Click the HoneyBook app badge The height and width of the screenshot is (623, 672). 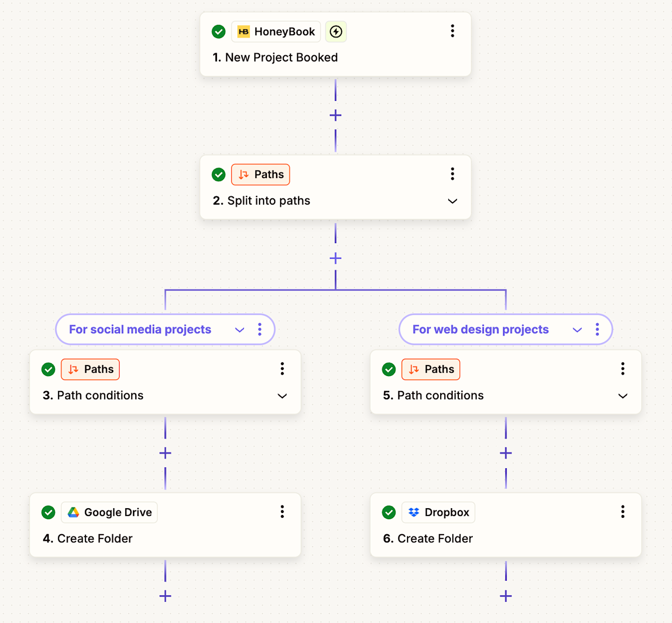(x=276, y=32)
